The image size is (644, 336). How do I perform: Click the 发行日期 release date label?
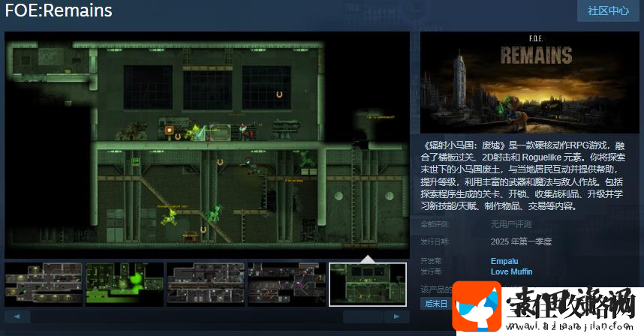435,241
